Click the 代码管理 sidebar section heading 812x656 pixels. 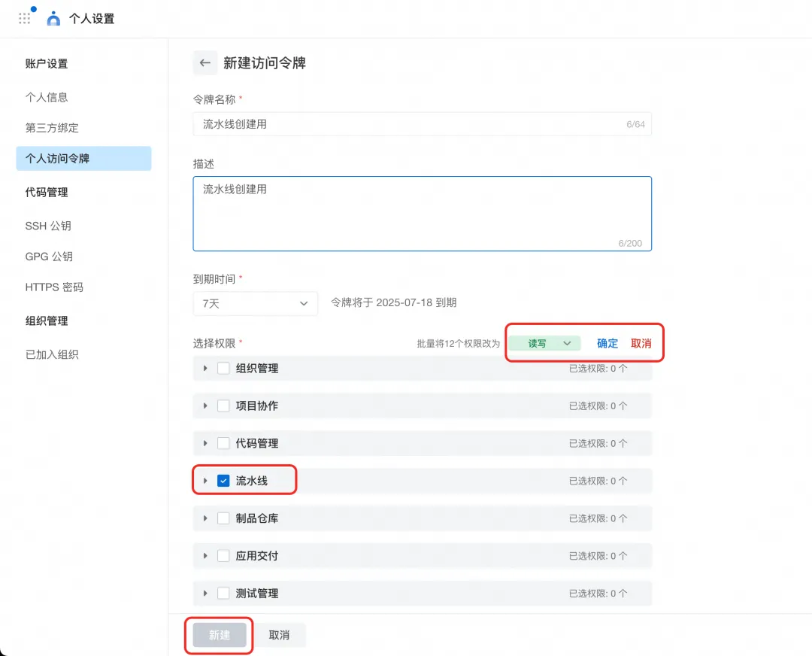pyautogui.click(x=47, y=193)
